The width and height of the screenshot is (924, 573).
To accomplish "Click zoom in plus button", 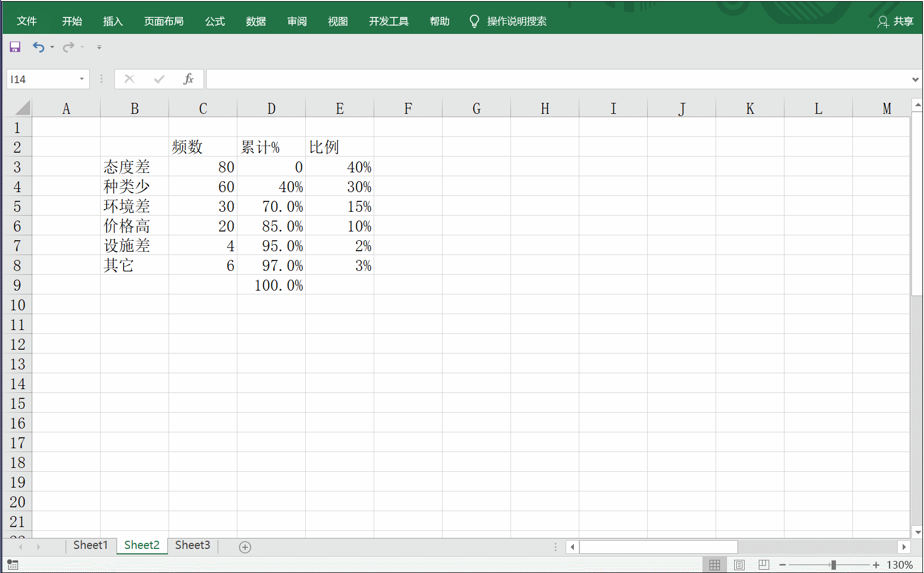I will 876,565.
